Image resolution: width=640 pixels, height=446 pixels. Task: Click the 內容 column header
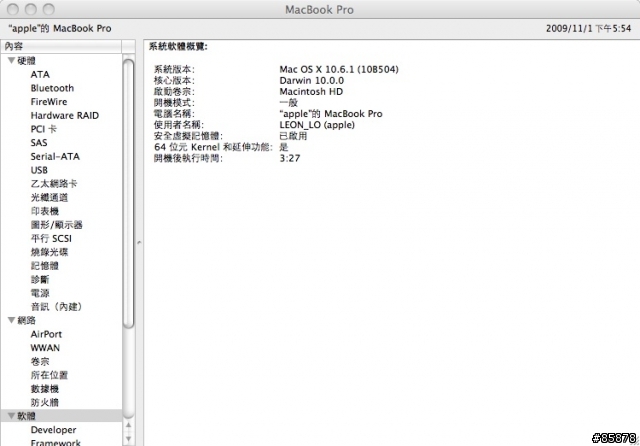(61, 46)
